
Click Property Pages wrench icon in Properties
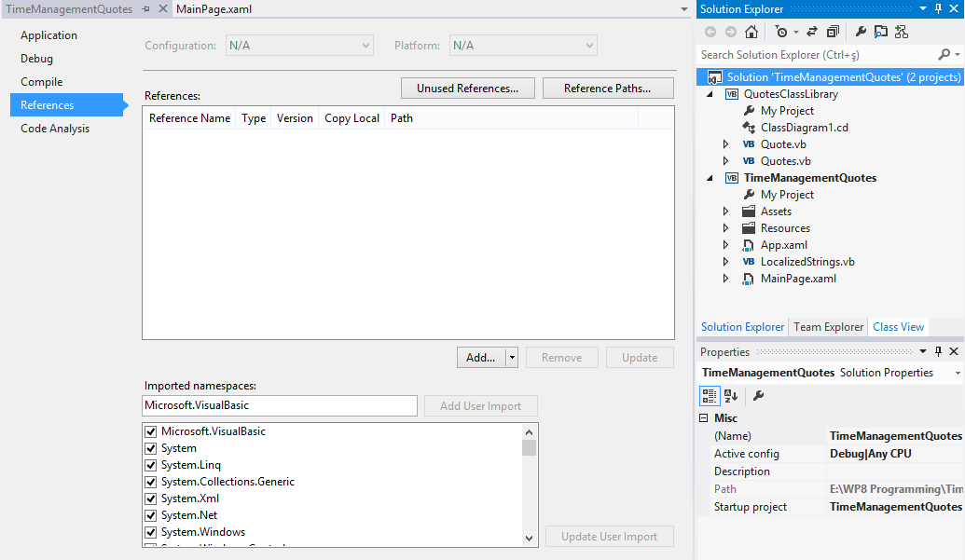coord(758,396)
